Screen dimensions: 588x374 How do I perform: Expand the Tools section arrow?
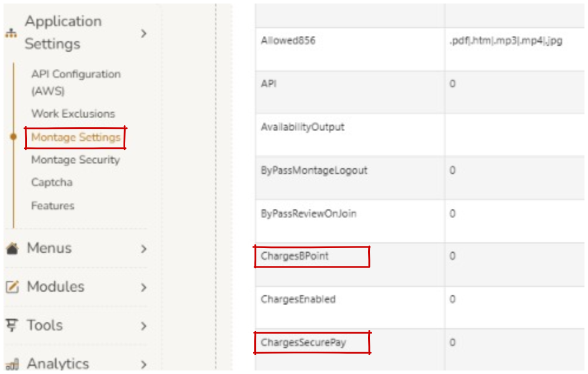[143, 326]
